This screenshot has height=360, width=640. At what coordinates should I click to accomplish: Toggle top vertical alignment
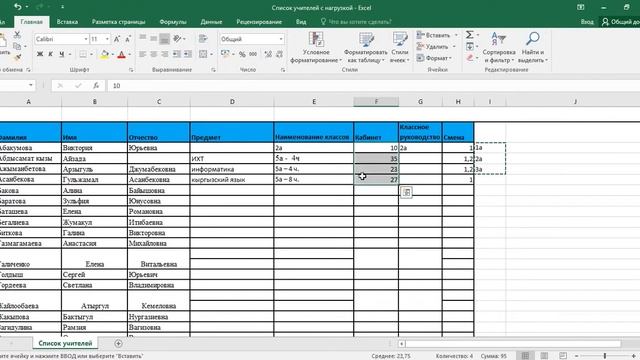(143, 39)
